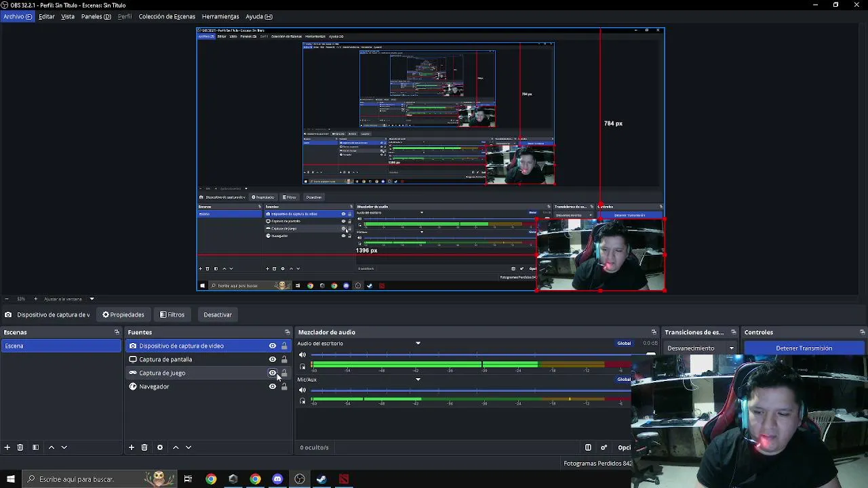868x488 pixels.
Task: Move source up arrow in Fuentes footer
Action: click(x=176, y=447)
